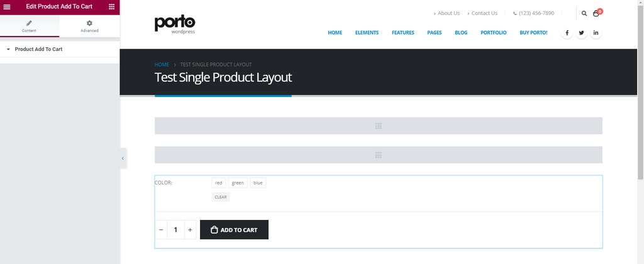The width and height of the screenshot is (644, 264).
Task: Open the ELEMENTS menu item
Action: coord(367,33)
